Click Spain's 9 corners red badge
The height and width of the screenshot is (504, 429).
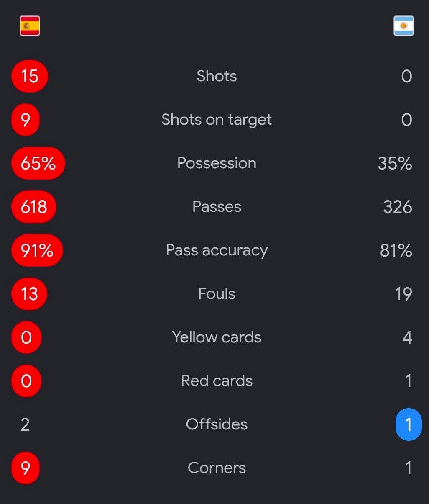[x=26, y=468]
